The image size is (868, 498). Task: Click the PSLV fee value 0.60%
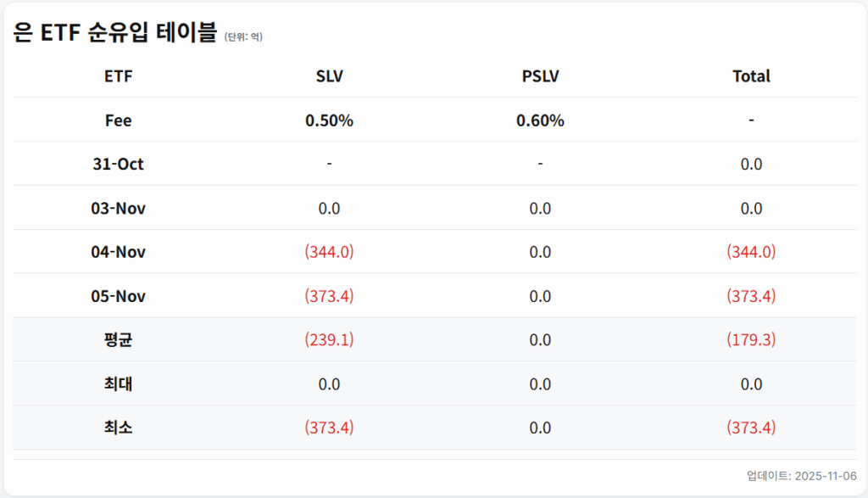[x=540, y=120]
